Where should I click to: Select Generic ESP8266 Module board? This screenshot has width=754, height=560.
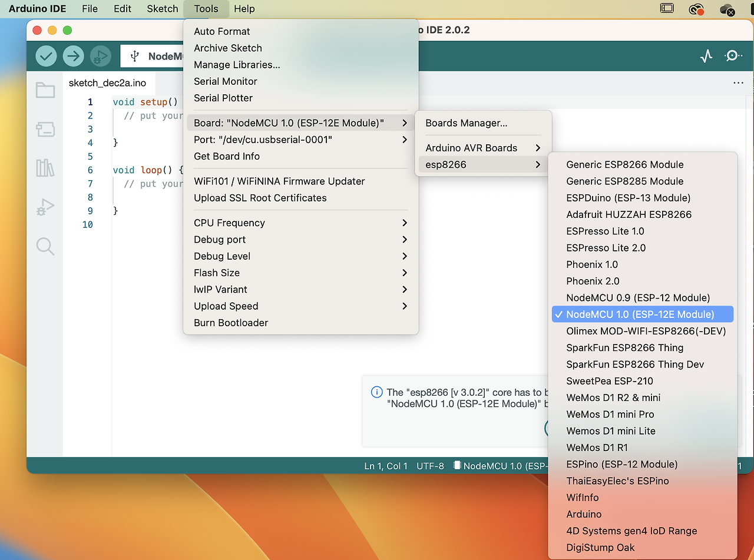click(643, 164)
